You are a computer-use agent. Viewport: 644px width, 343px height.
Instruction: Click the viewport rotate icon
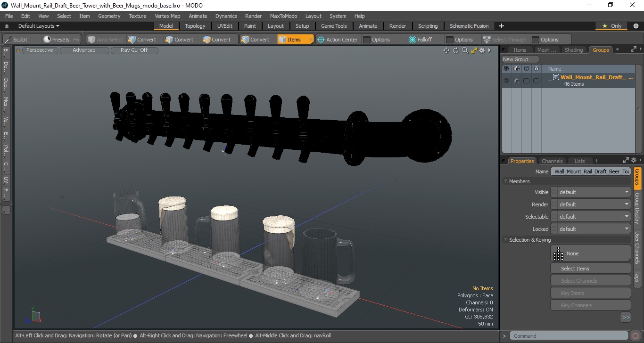[455, 50]
